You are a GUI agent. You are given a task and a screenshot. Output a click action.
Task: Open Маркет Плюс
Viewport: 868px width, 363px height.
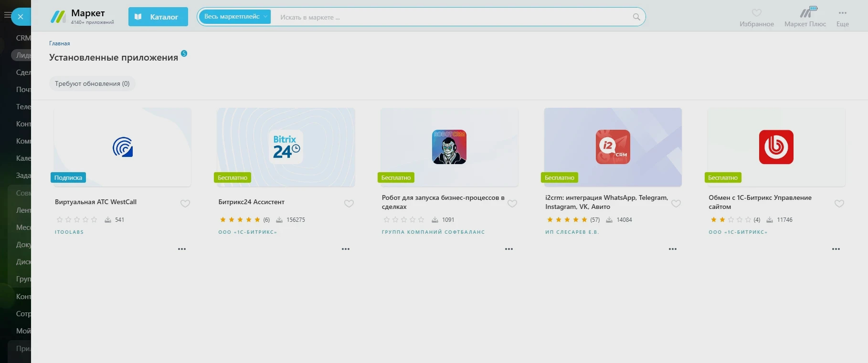pyautogui.click(x=805, y=17)
